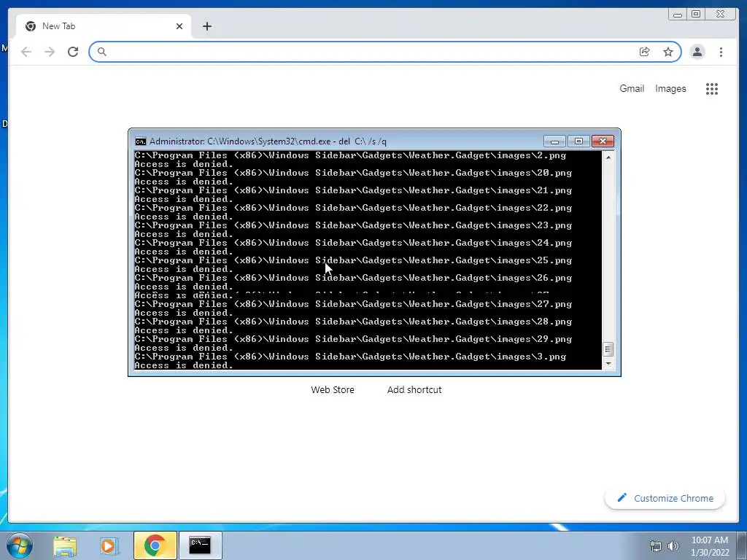Open Chrome's three-dot menu
The width and height of the screenshot is (747, 560).
pyautogui.click(x=721, y=52)
